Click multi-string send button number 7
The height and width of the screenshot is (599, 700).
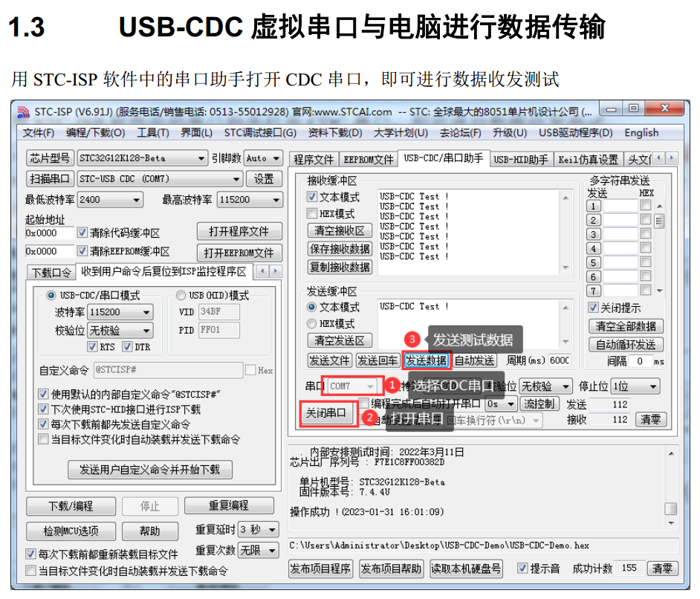point(593,291)
